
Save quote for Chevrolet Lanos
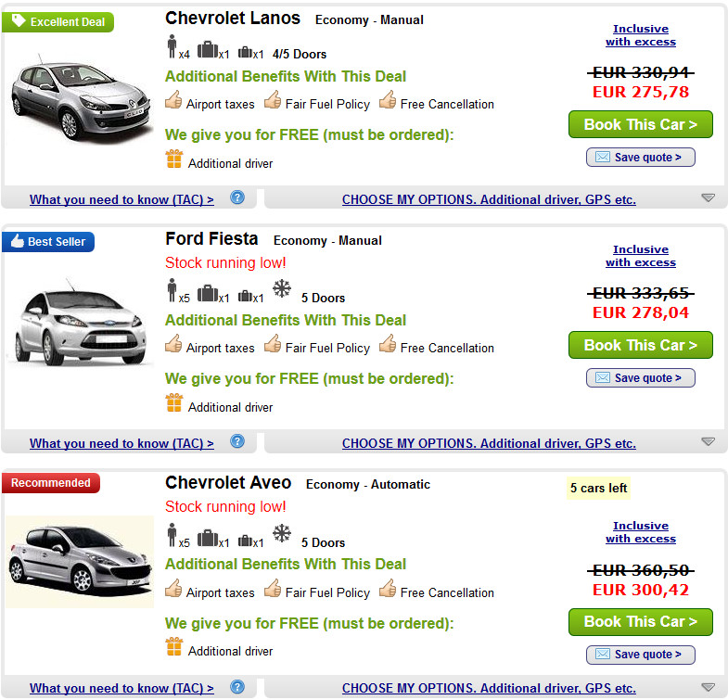click(x=640, y=158)
